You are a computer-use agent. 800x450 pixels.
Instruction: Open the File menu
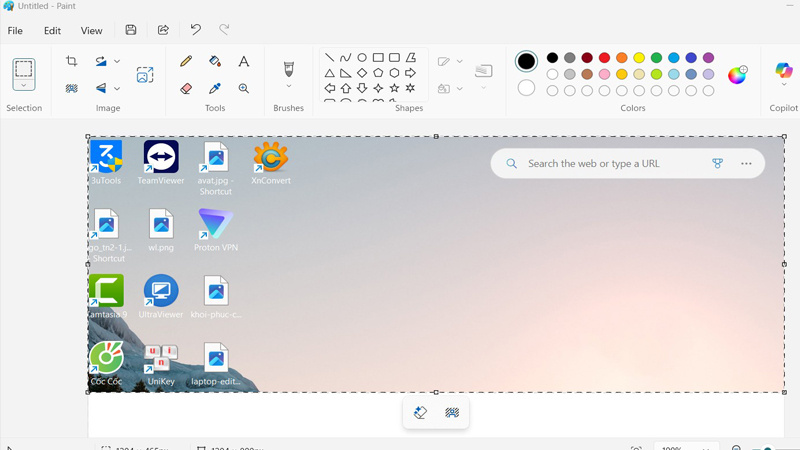tap(16, 31)
